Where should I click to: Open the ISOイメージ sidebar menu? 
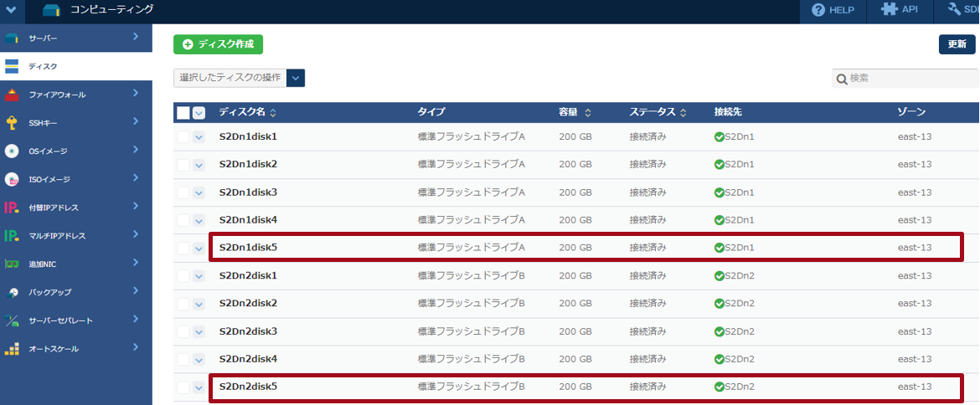[x=75, y=179]
